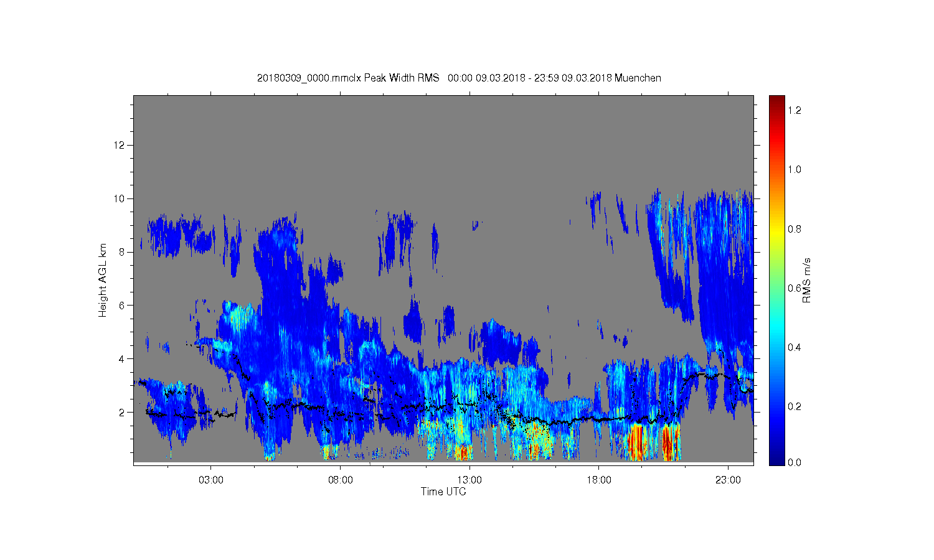Click the colorbar value '0.2'
The image size is (934, 560).
[795, 406]
